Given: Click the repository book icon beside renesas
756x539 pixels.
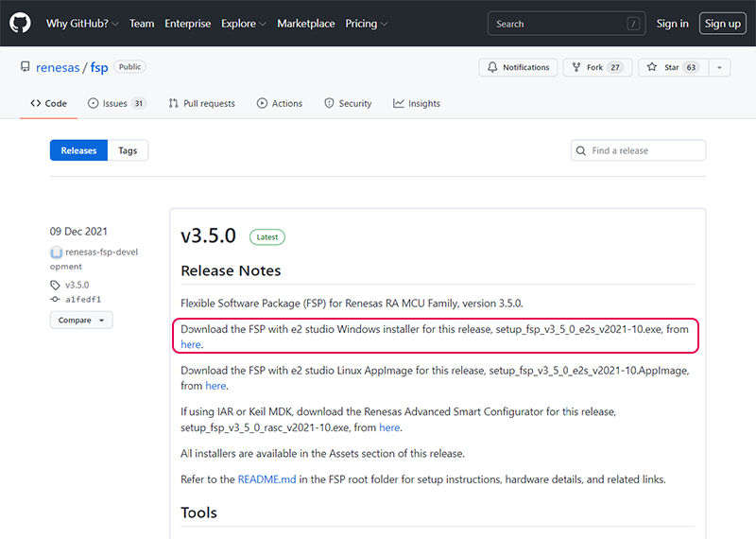Looking at the screenshot, I should point(26,66).
